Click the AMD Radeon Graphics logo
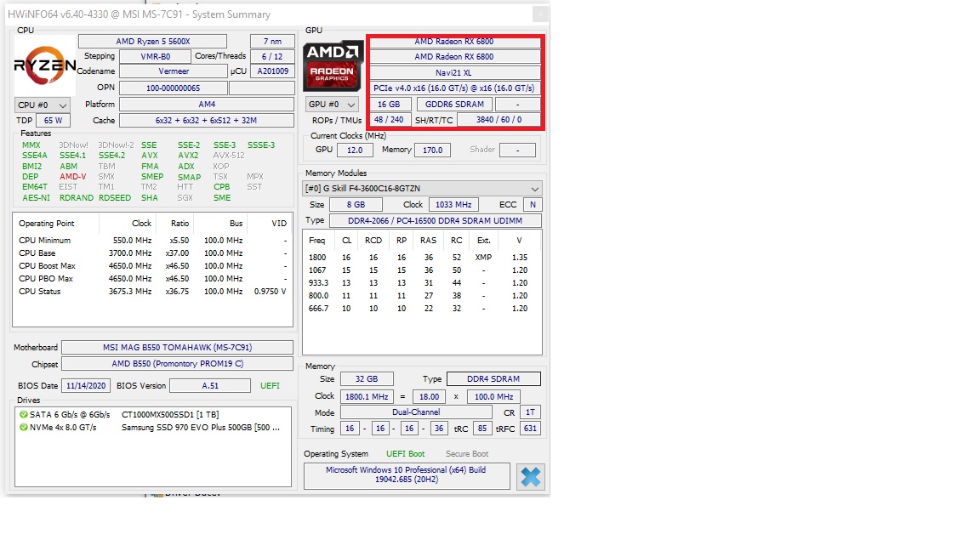Viewport: 980px width, 551px height. (x=333, y=66)
